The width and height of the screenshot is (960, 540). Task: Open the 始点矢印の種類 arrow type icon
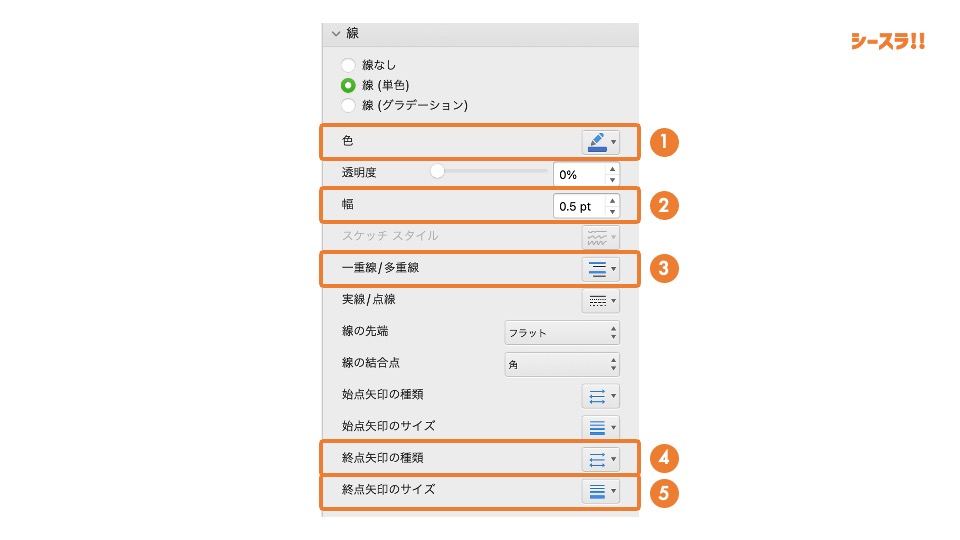coord(600,396)
